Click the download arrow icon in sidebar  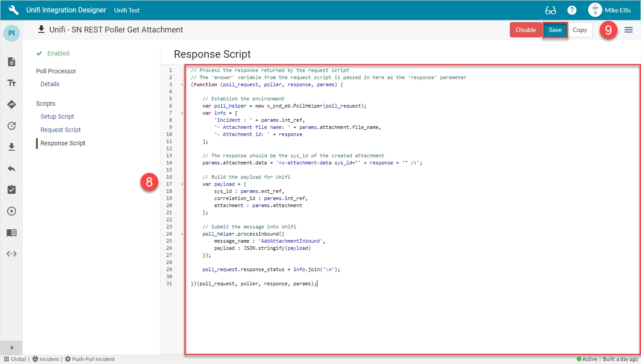pos(12,147)
